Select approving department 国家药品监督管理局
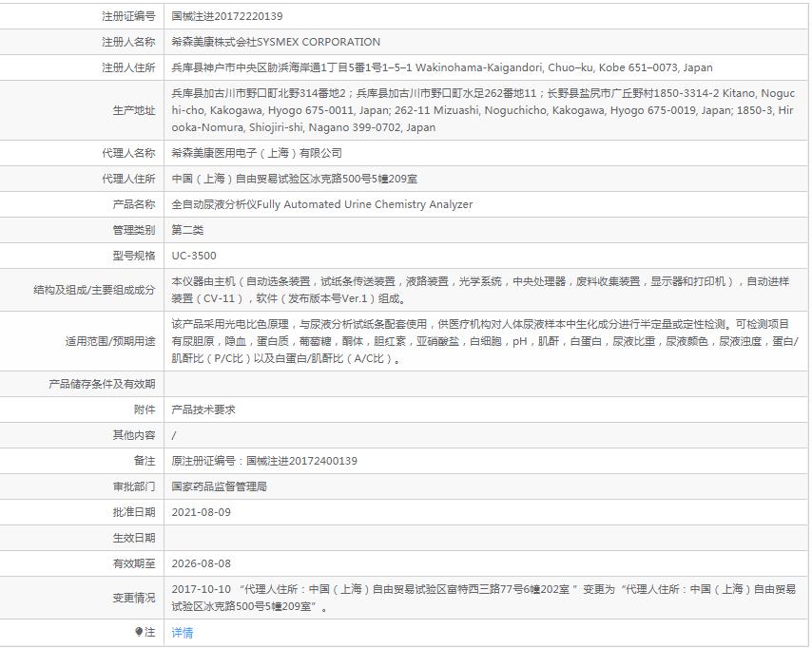 [220, 486]
